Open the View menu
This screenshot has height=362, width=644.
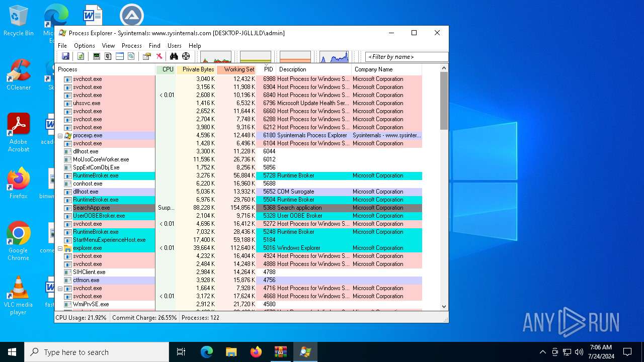[x=108, y=45]
